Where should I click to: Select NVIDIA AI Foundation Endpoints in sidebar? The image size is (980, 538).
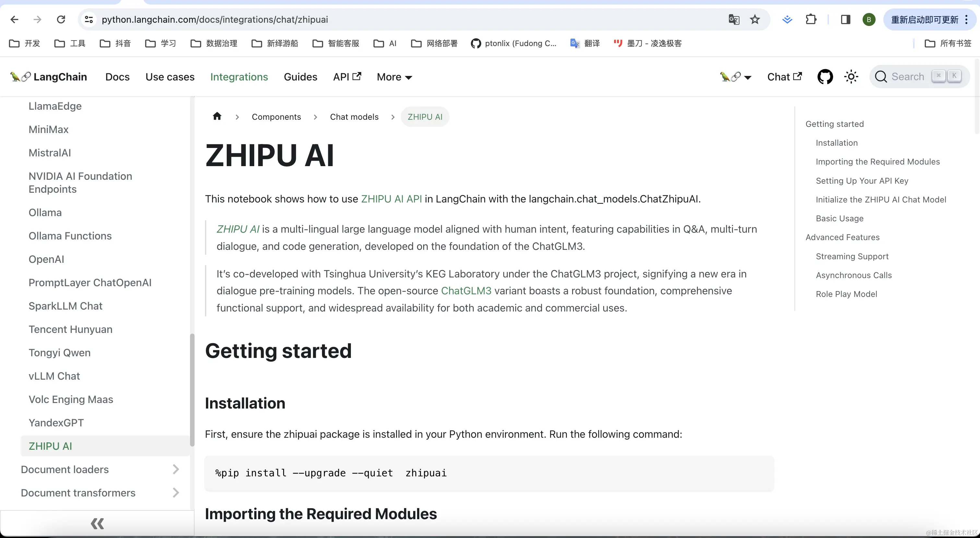tap(80, 183)
